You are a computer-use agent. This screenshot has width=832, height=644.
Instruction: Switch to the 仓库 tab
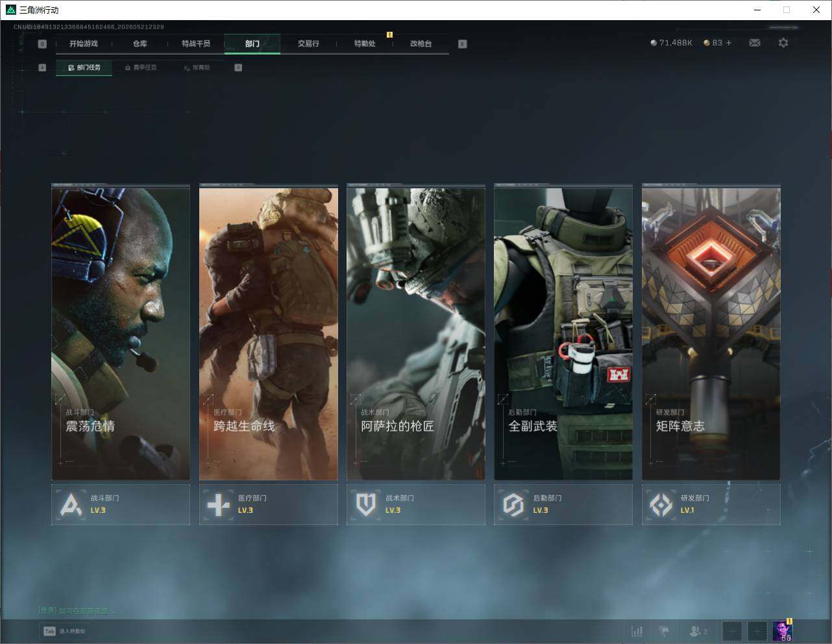pyautogui.click(x=140, y=43)
